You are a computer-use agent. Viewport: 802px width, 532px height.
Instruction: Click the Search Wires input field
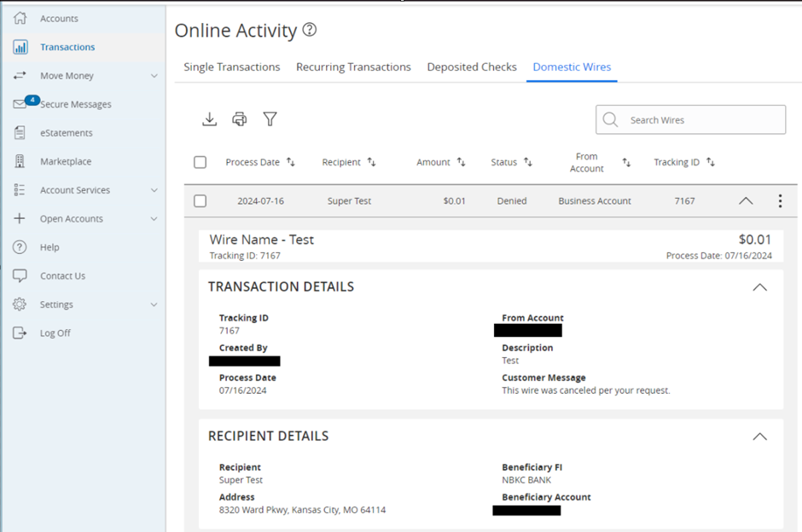click(x=691, y=119)
